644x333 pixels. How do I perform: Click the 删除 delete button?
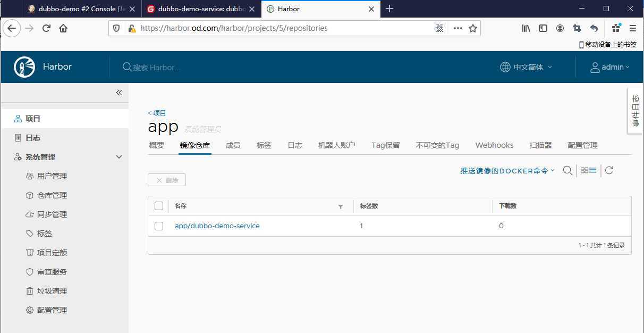coord(167,180)
